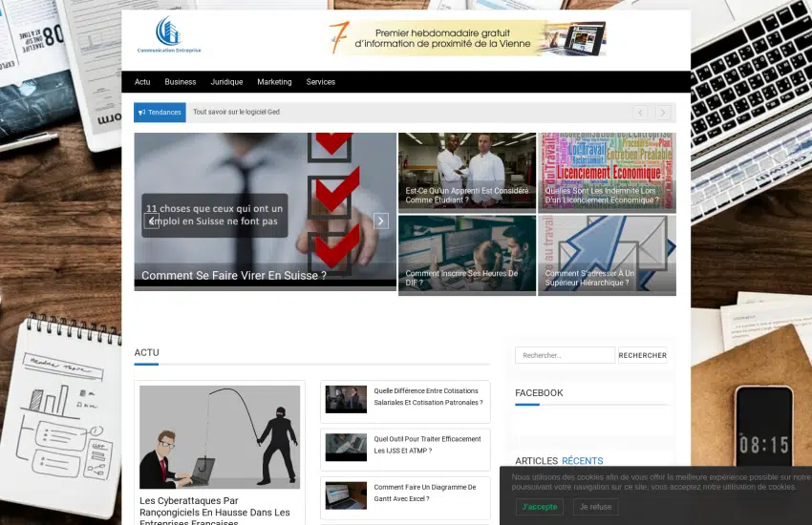
Task: Open the IJSS Et ATMP article thumbnail
Action: coord(346,448)
